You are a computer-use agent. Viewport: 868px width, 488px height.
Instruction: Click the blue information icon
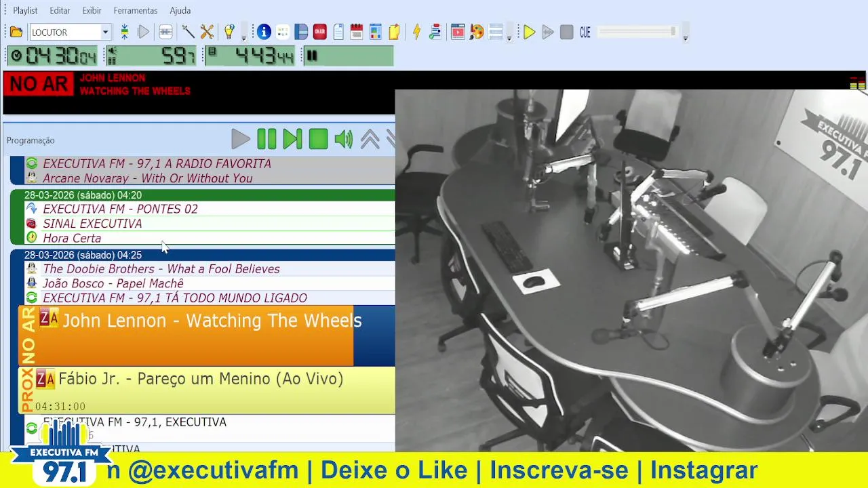(264, 32)
